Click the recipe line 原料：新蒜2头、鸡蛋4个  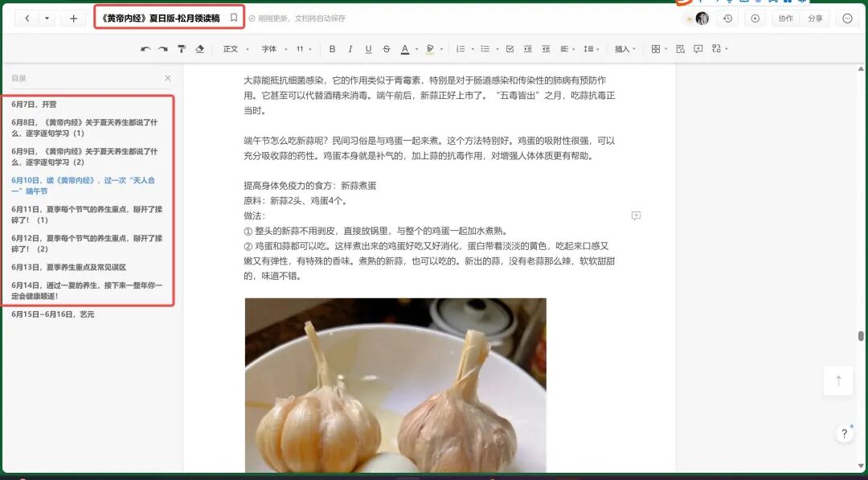[296, 201]
